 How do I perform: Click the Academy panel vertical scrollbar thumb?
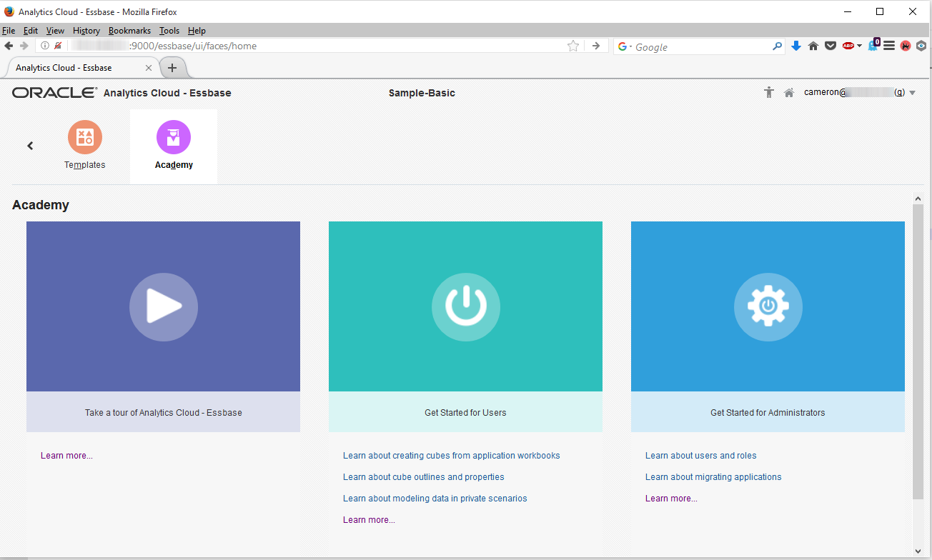point(918,351)
